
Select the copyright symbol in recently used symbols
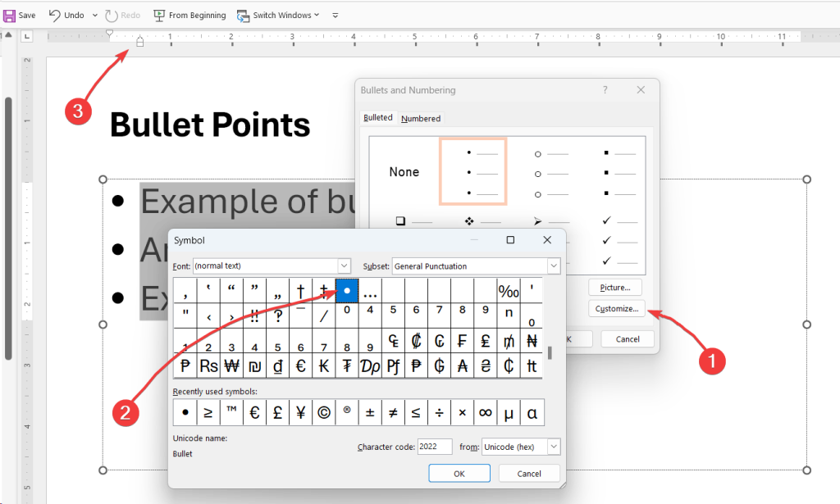(x=322, y=412)
